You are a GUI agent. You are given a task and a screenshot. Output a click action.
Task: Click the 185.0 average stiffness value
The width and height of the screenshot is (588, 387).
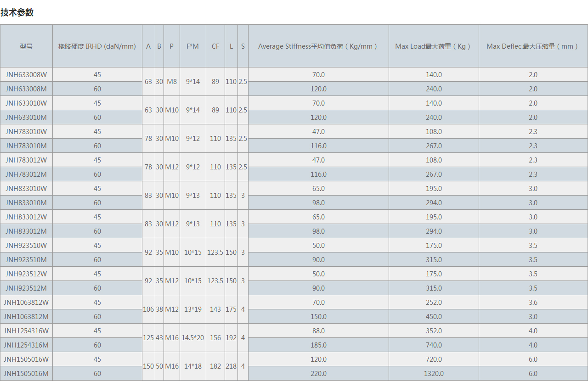[x=318, y=345]
